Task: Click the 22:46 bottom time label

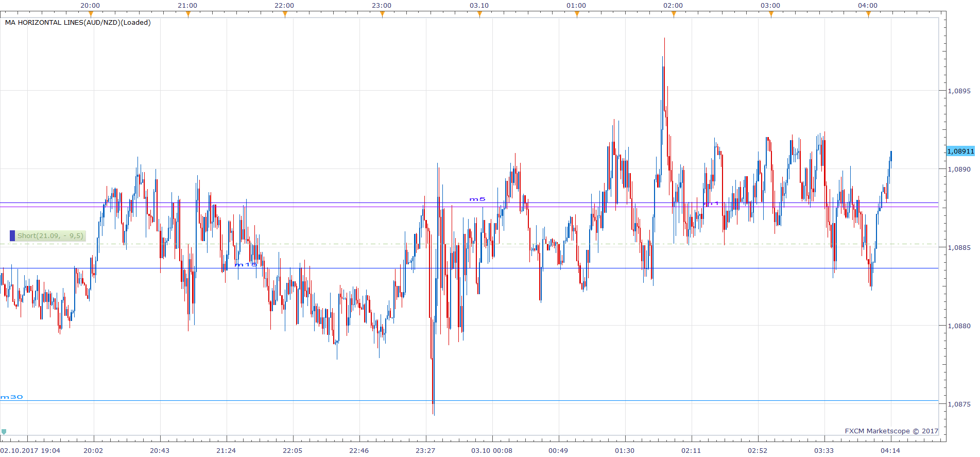Action: [359, 450]
